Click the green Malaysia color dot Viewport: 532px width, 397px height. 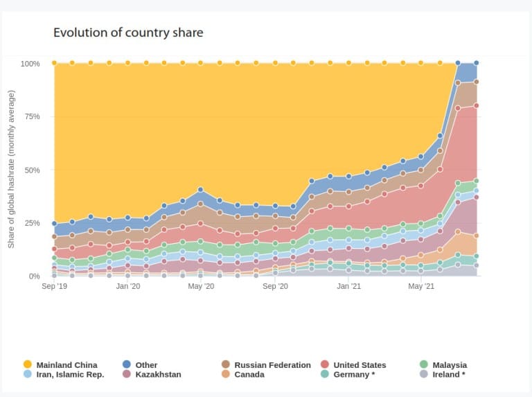pos(424,364)
